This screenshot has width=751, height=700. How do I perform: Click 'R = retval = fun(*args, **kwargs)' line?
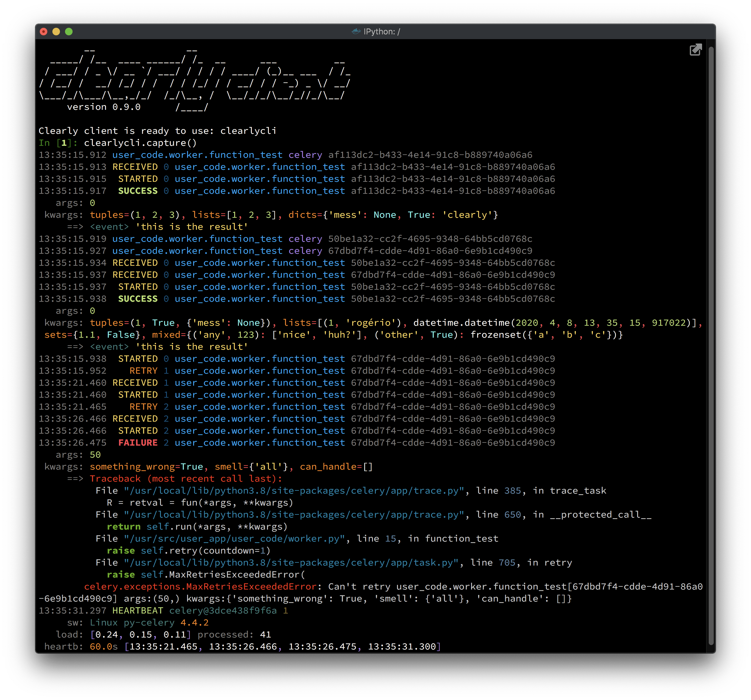click(x=200, y=502)
